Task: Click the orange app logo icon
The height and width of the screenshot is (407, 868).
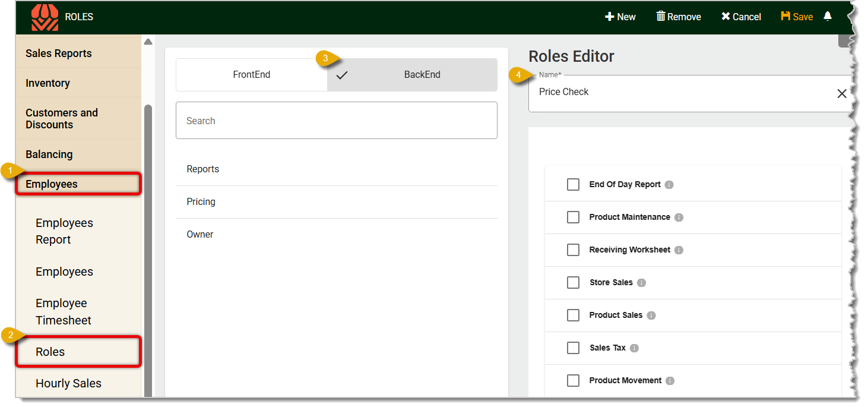Action: [x=45, y=17]
